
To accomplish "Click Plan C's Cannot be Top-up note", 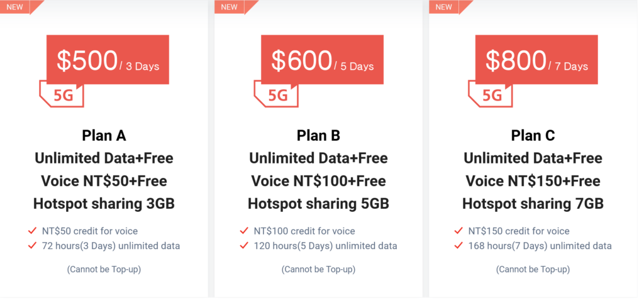I will coord(533,269).
